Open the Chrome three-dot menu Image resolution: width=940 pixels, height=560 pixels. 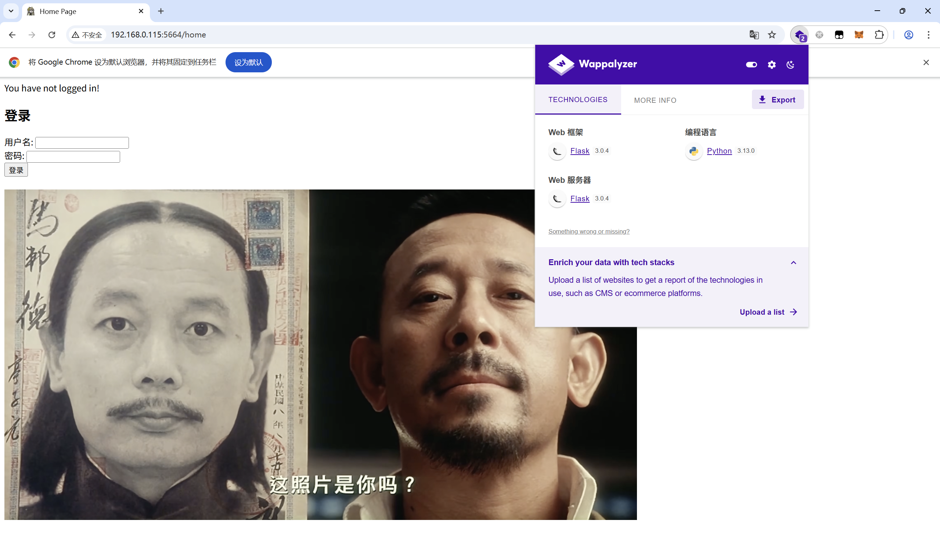click(928, 35)
